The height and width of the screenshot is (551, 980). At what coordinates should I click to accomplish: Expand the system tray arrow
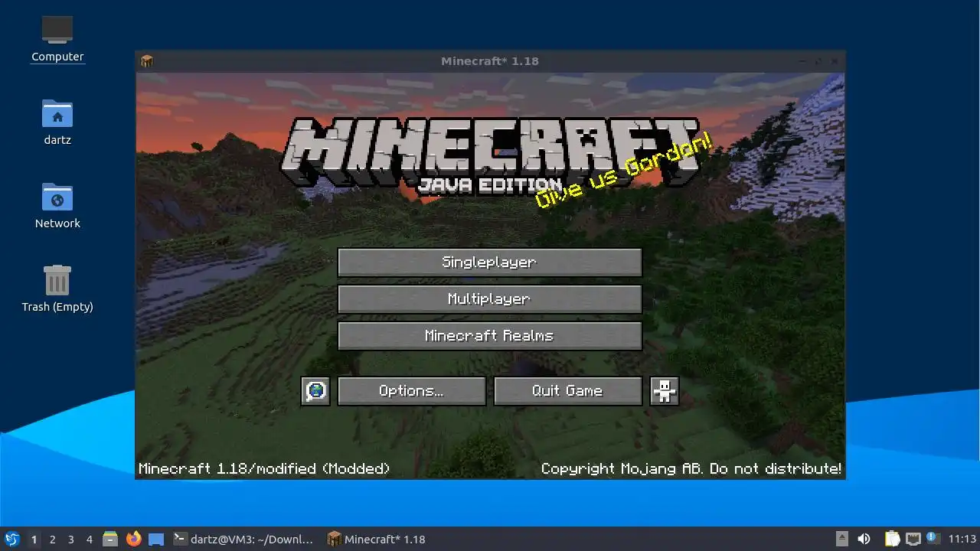[841, 539]
